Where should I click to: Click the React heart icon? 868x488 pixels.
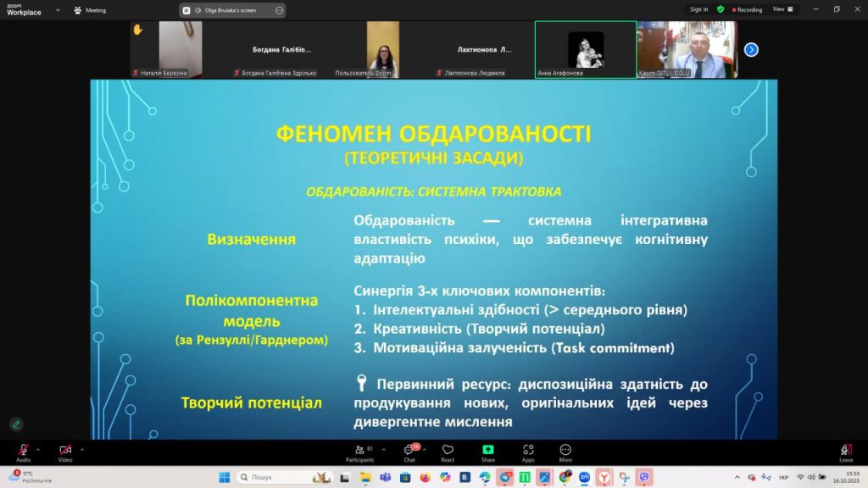pos(448,450)
